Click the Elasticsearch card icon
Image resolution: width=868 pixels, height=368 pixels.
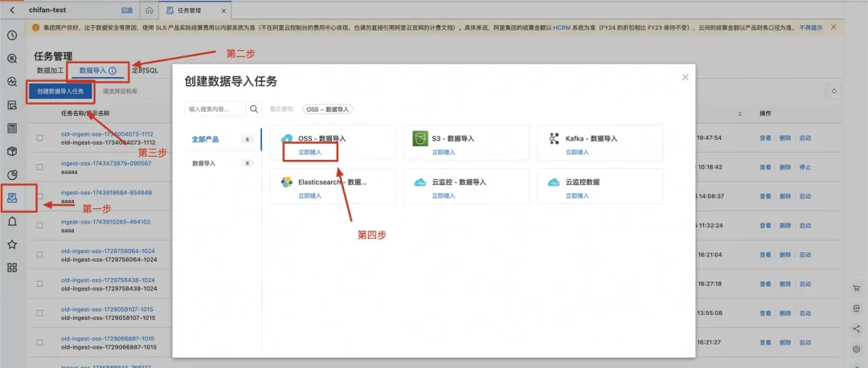287,182
